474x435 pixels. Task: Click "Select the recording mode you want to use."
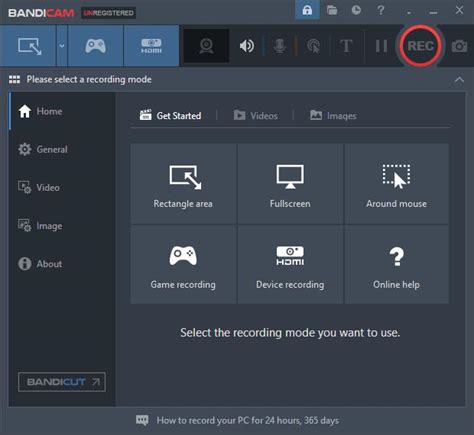(290, 333)
